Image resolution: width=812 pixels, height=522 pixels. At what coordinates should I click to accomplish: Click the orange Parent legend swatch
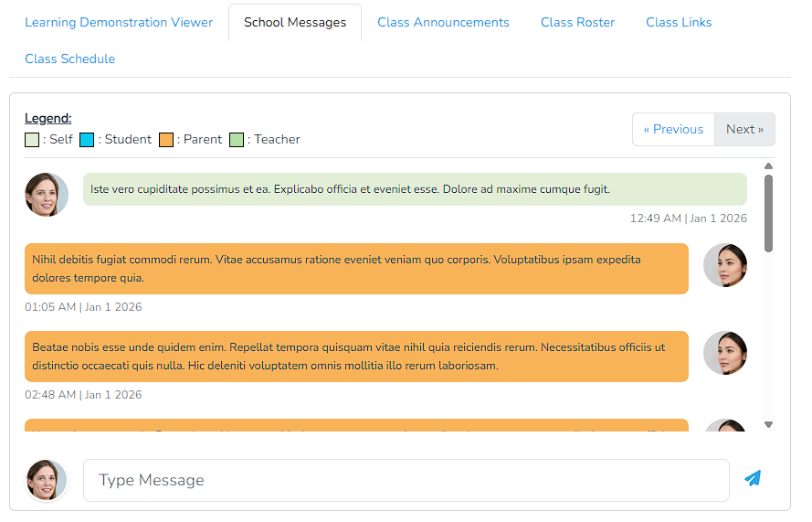pos(166,140)
